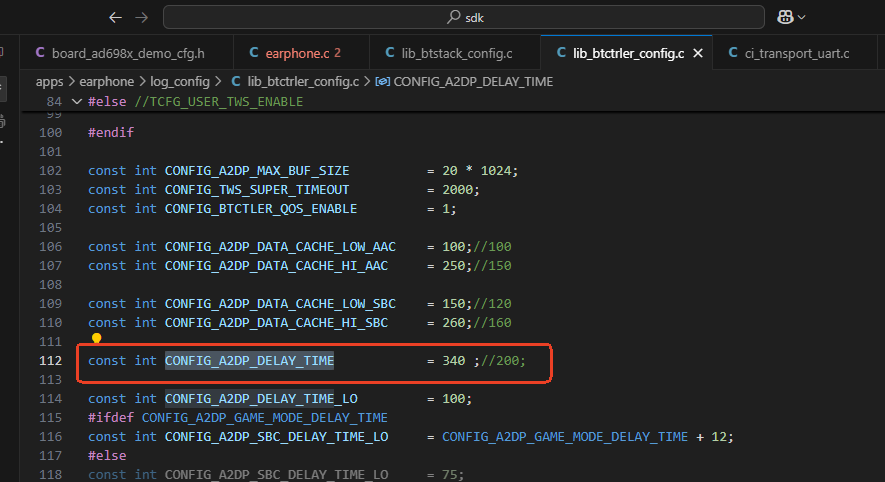Click CONFIG_A2DP_DELAY_TIME_LO identifier

coord(261,398)
